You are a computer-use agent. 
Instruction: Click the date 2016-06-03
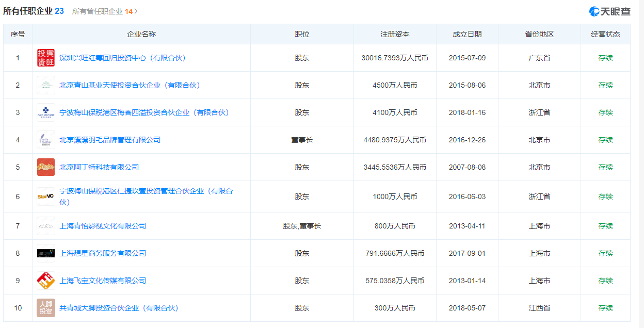[x=467, y=196]
